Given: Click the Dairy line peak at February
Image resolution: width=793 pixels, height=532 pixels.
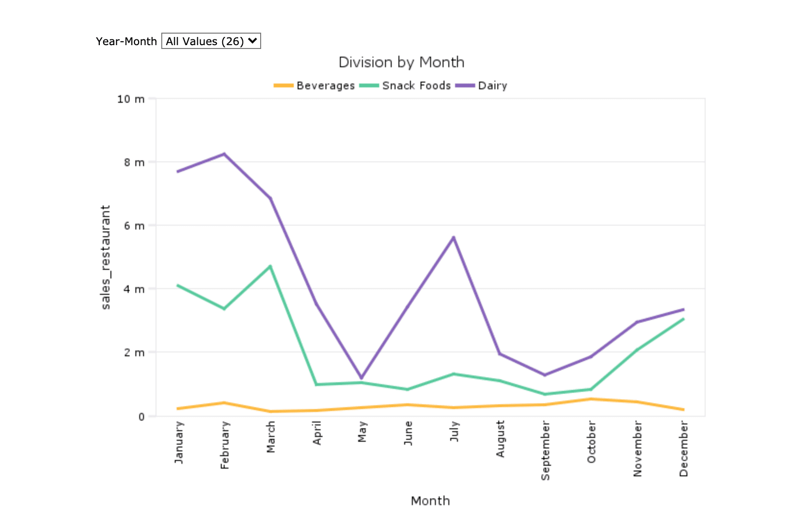Looking at the screenshot, I should (224, 154).
